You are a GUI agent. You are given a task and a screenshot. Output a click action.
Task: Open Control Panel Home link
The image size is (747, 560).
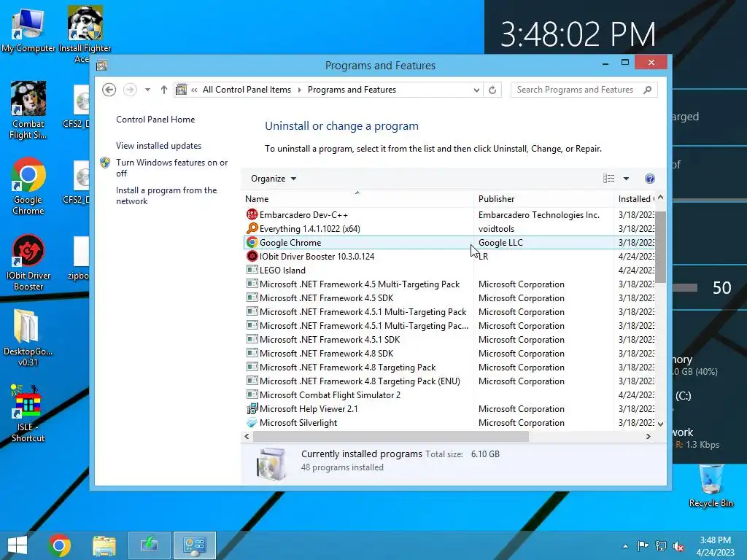(155, 120)
